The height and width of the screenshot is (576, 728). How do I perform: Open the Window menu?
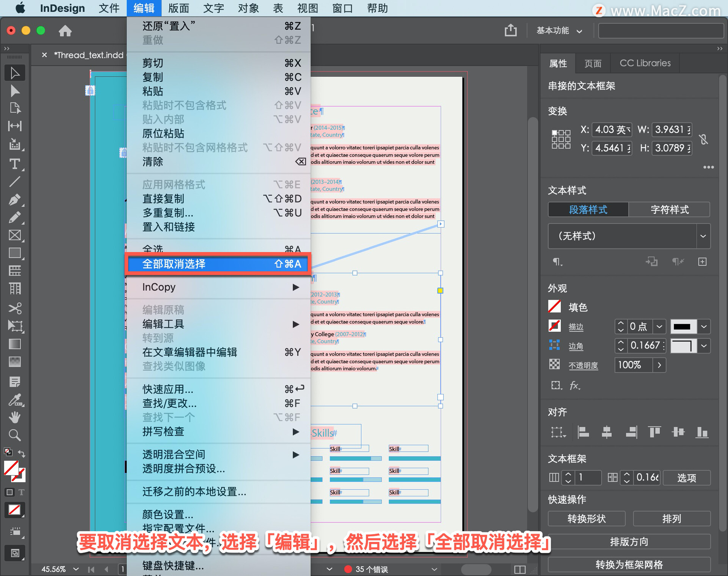pyautogui.click(x=342, y=8)
